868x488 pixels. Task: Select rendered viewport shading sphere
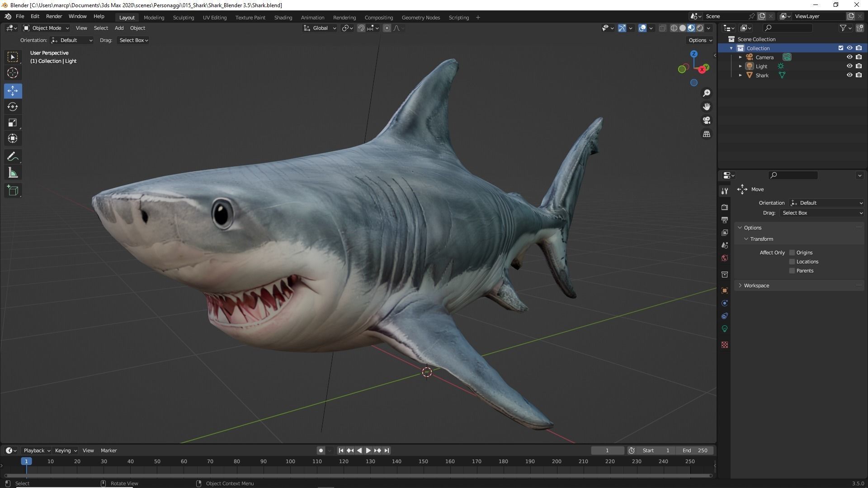[x=700, y=28]
